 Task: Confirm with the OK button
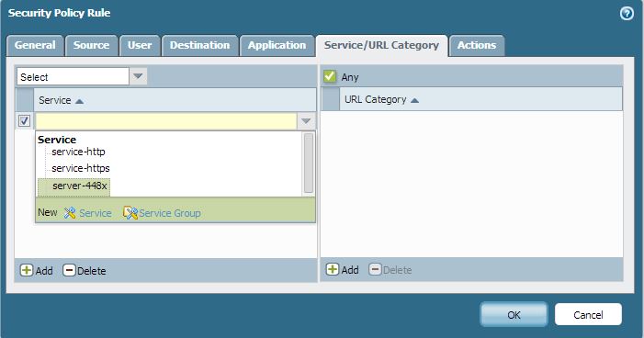[x=514, y=315]
